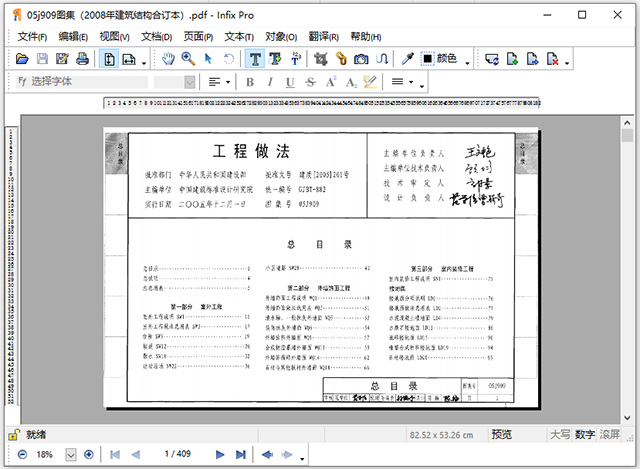Click the previous view back arrow

pyautogui.click(x=267, y=454)
